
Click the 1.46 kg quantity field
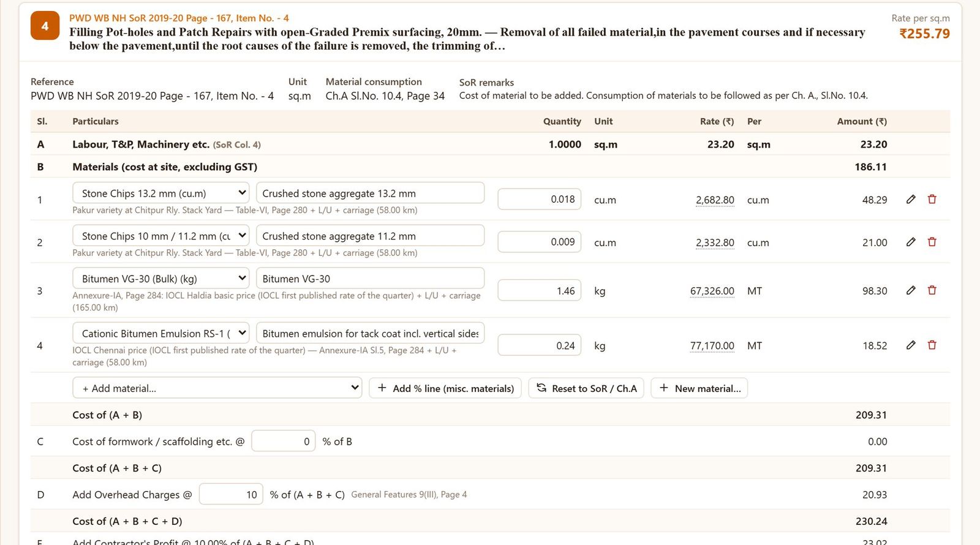540,291
